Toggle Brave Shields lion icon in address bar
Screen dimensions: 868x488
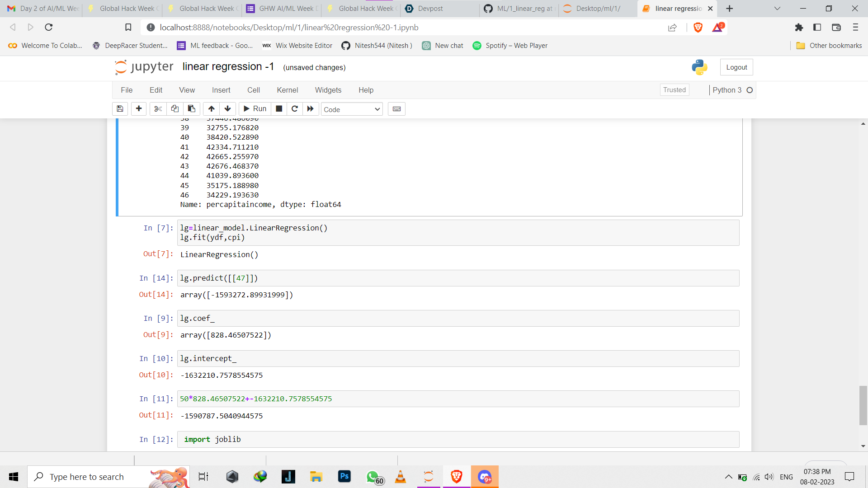point(698,28)
